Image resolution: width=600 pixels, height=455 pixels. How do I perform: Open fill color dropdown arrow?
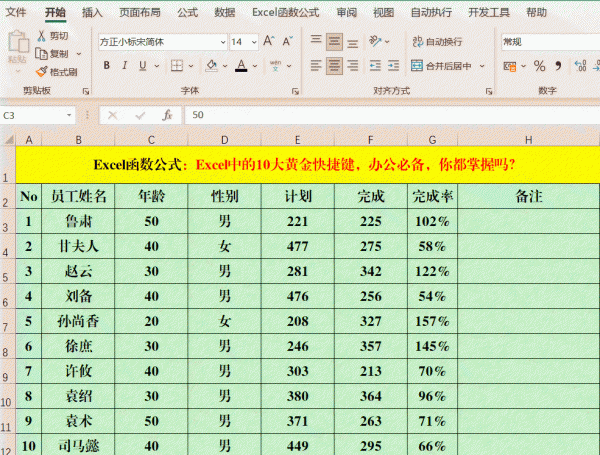[x=225, y=66]
